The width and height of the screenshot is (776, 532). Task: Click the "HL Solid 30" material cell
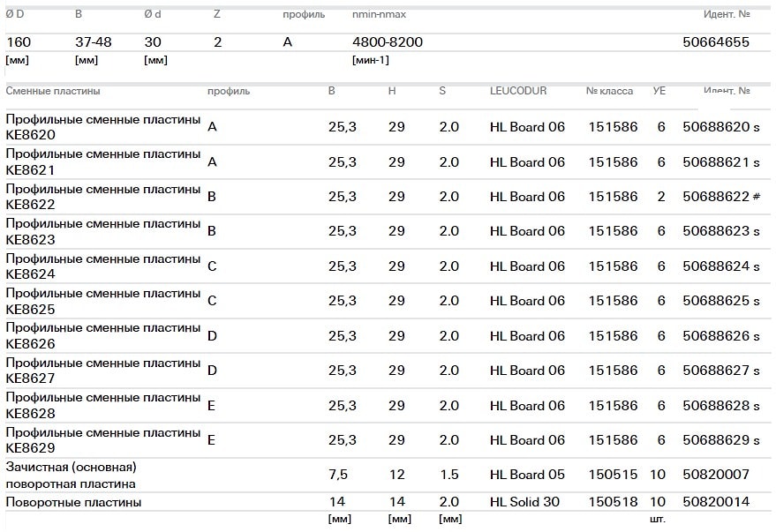pyautogui.click(x=526, y=502)
